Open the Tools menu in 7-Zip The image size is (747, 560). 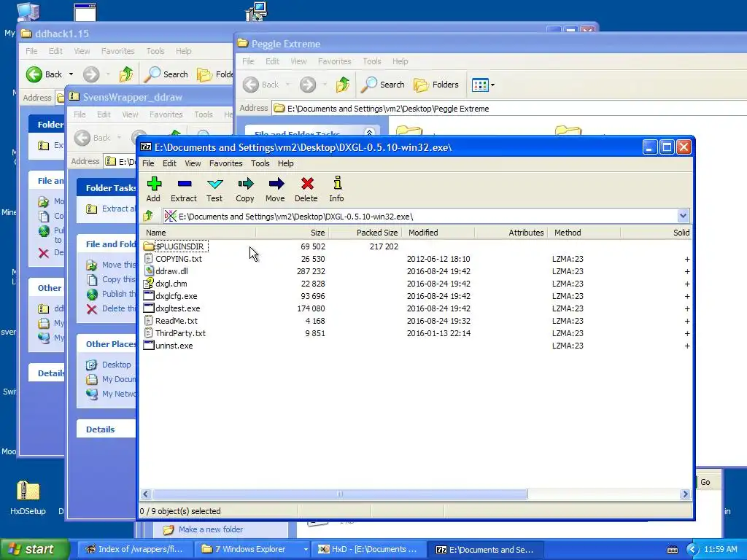[260, 163]
